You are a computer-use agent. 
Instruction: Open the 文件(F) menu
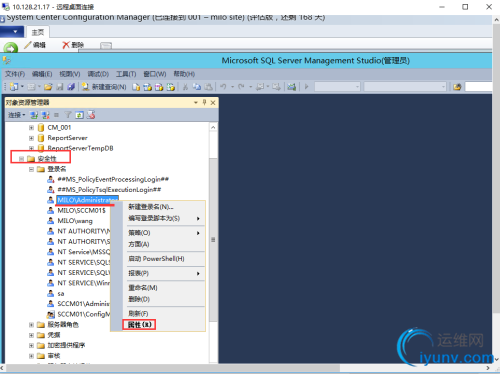[15, 74]
